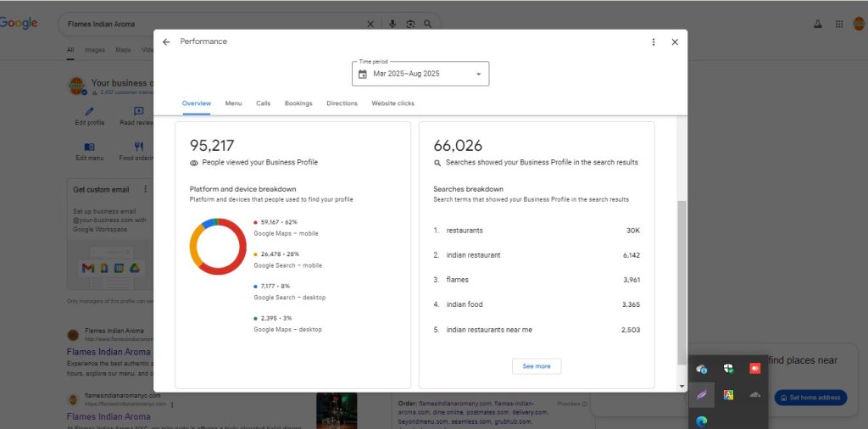This screenshot has height=429, width=868.
Task: Go back using the Performance back arrow
Action: coord(166,42)
